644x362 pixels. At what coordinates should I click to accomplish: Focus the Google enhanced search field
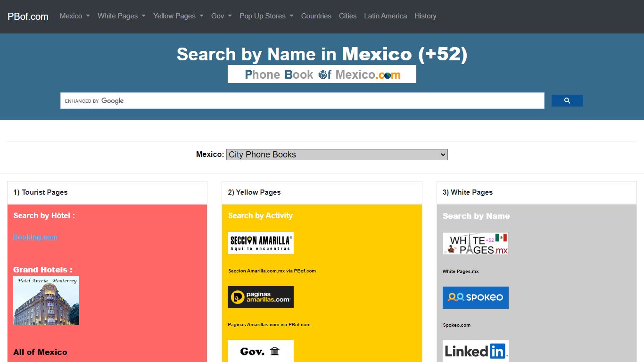pyautogui.click(x=302, y=101)
